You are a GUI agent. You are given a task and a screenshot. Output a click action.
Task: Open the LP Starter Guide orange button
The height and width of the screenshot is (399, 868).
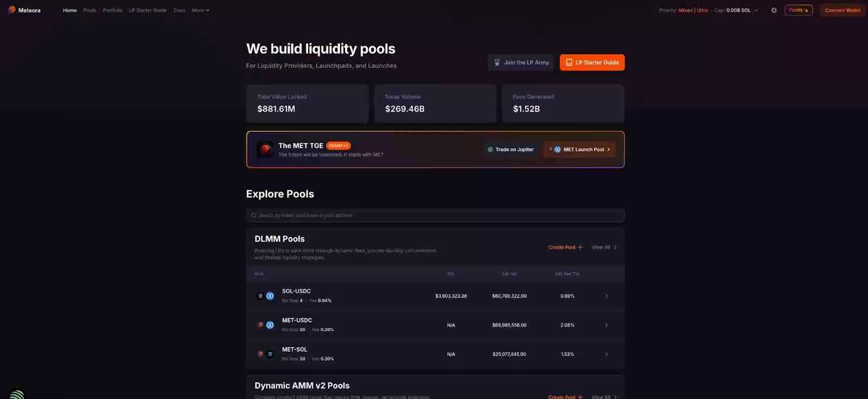point(592,62)
